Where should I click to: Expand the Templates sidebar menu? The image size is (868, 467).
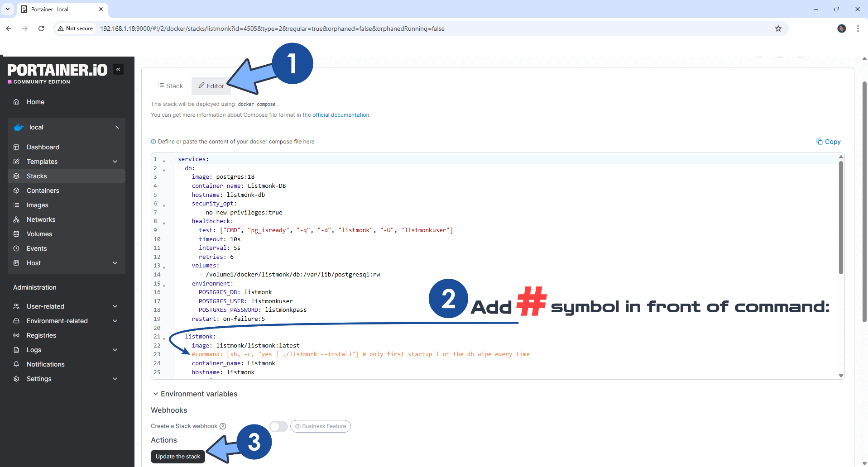pyautogui.click(x=115, y=162)
